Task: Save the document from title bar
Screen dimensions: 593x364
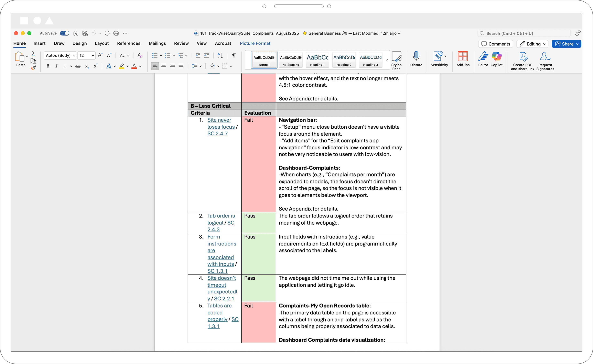Action: tap(85, 33)
